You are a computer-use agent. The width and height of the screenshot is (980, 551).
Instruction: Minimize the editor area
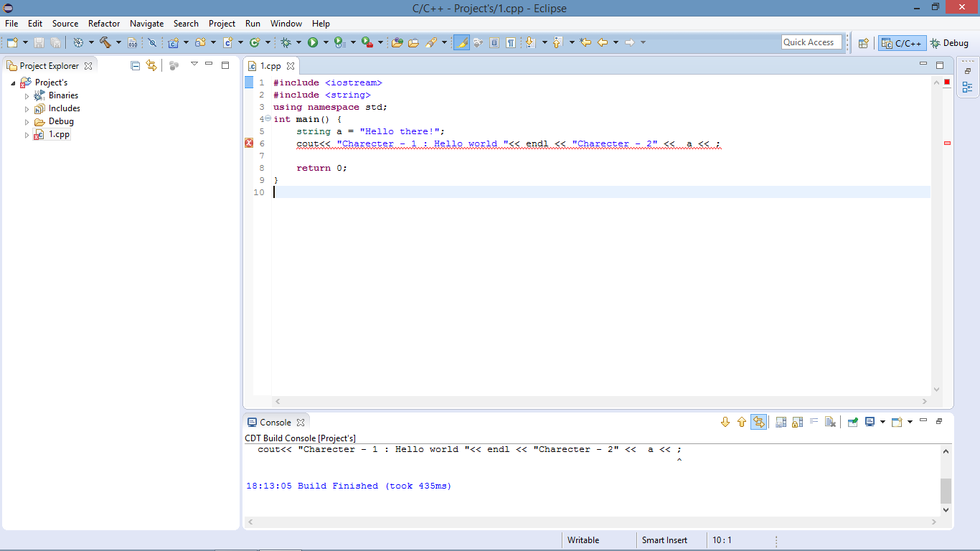click(x=923, y=65)
